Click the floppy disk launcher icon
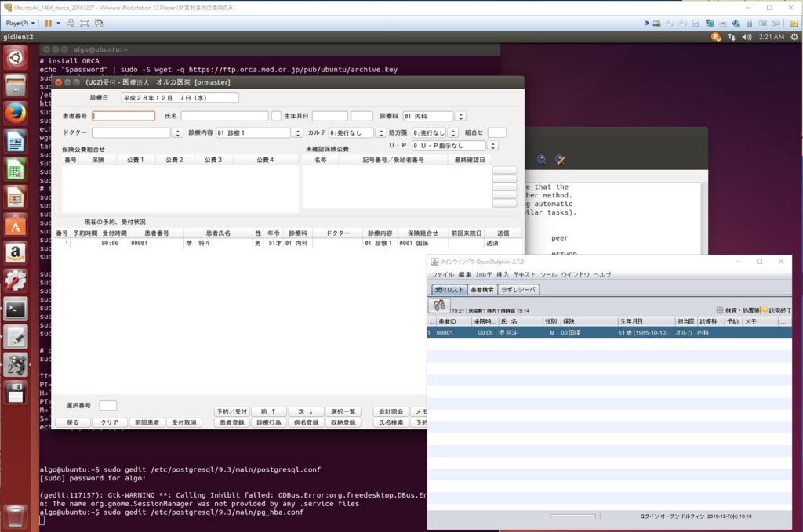The height and width of the screenshot is (532, 803). (16, 393)
